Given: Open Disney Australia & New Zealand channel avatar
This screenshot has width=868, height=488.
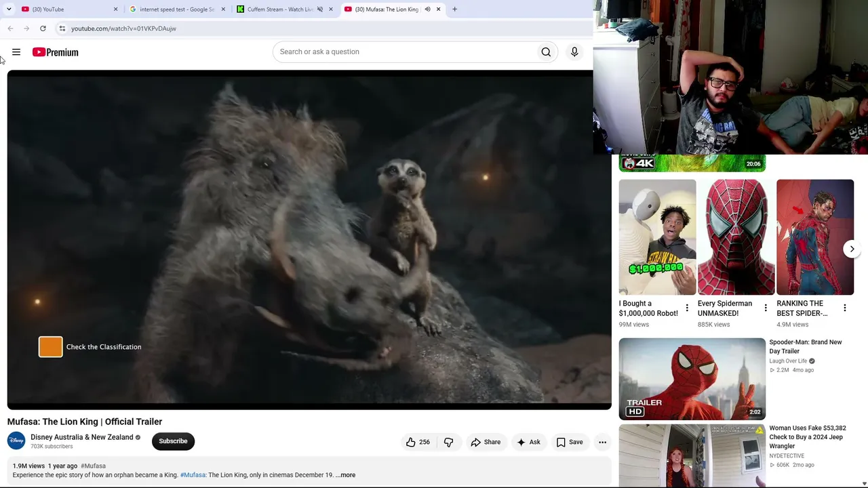Looking at the screenshot, I should click(x=16, y=441).
